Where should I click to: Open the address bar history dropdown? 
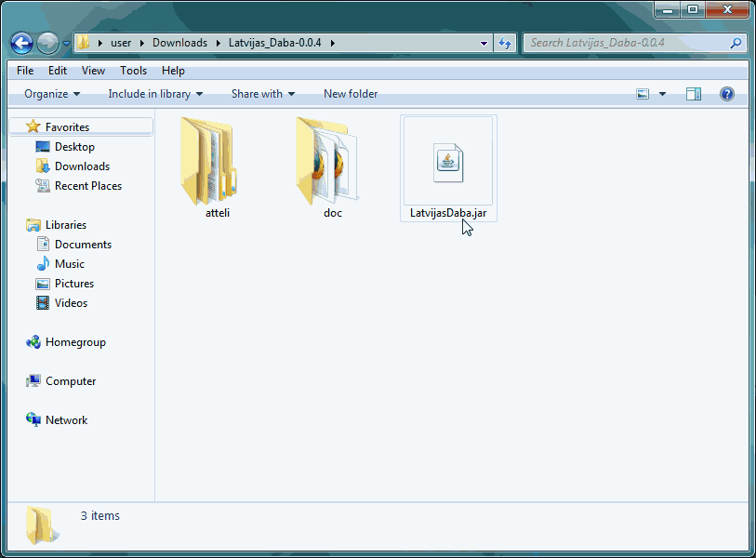pyautogui.click(x=484, y=43)
